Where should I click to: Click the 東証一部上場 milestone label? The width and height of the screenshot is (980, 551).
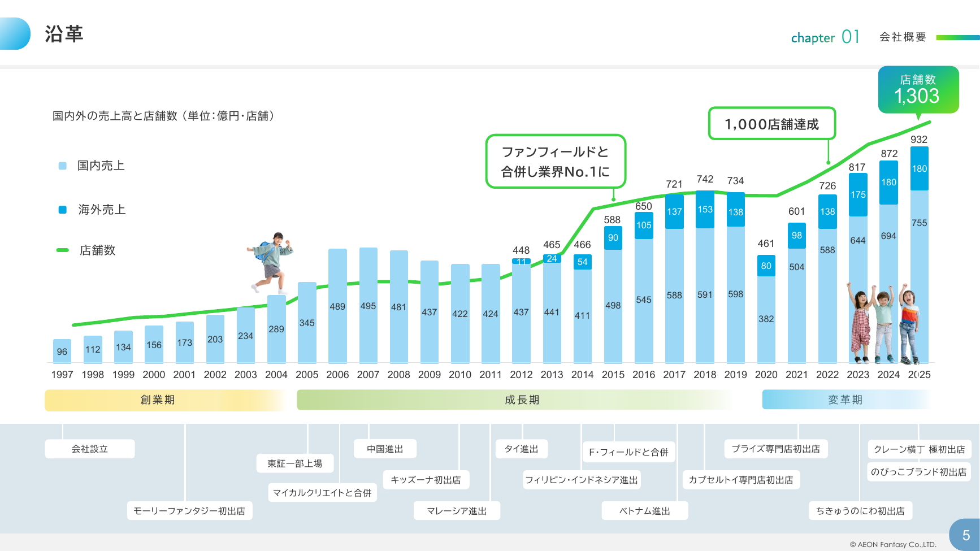[294, 463]
